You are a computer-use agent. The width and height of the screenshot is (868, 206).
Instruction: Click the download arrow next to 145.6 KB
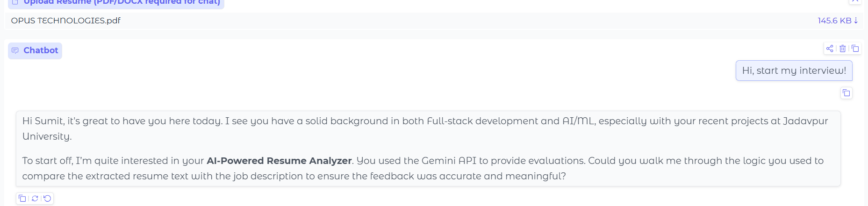856,21
